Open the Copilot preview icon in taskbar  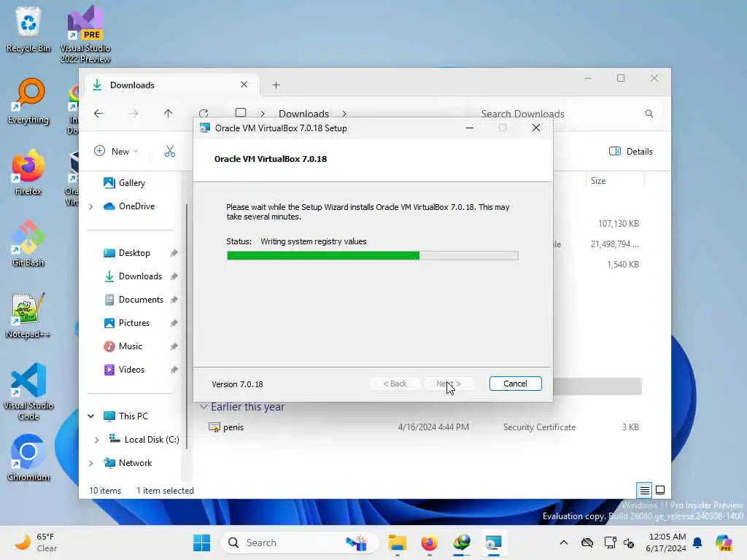click(x=723, y=542)
